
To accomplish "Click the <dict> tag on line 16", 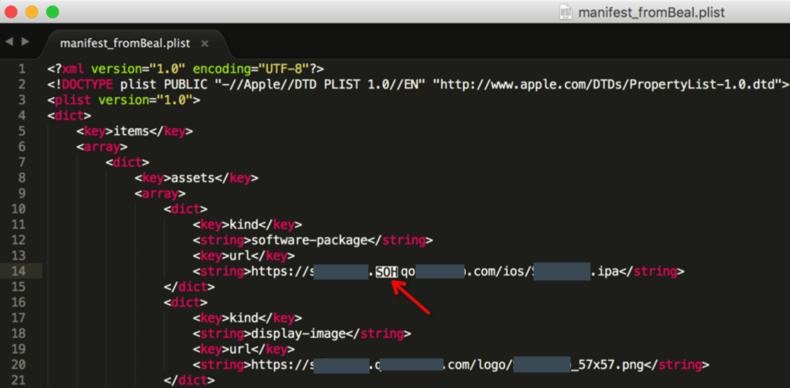I will 186,303.
